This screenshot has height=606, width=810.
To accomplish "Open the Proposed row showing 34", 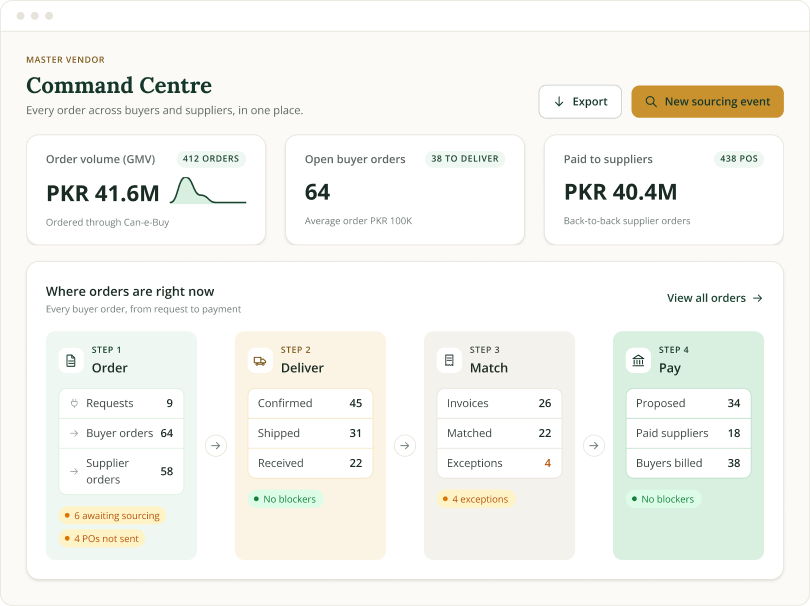I will click(x=689, y=403).
